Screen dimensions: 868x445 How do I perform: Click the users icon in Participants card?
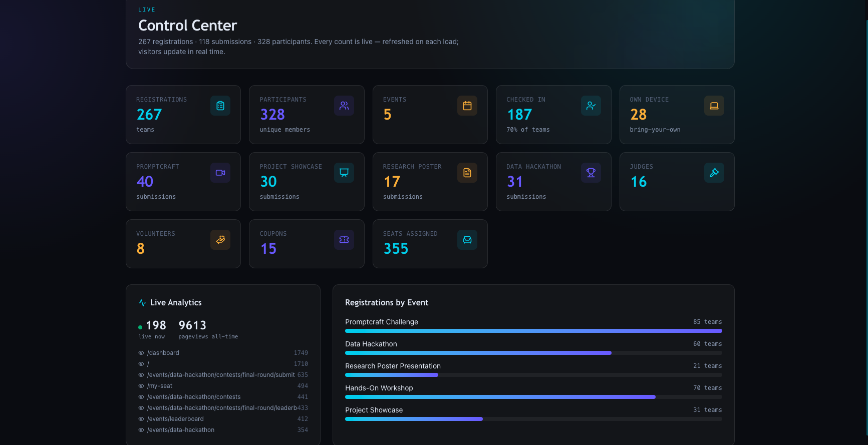pos(344,106)
